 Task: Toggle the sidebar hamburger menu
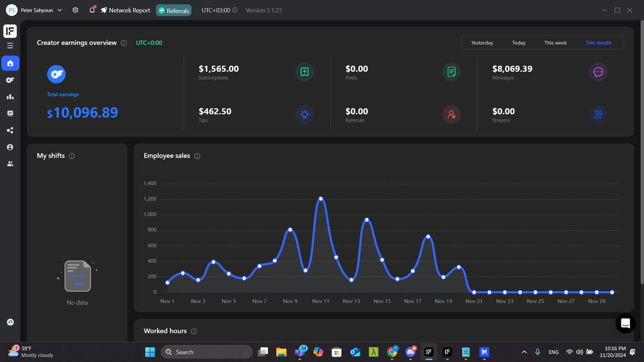click(x=10, y=46)
